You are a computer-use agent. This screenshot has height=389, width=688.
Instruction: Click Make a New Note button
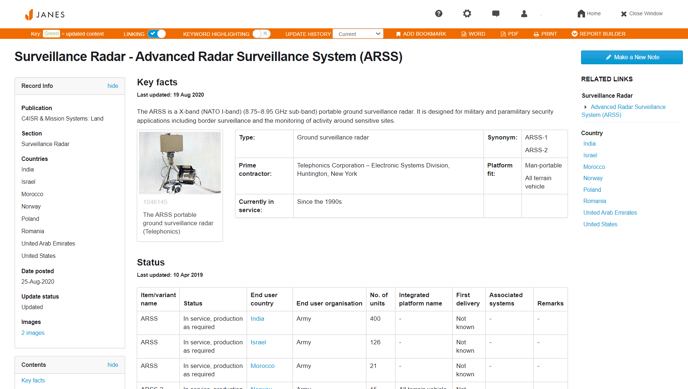pos(632,57)
